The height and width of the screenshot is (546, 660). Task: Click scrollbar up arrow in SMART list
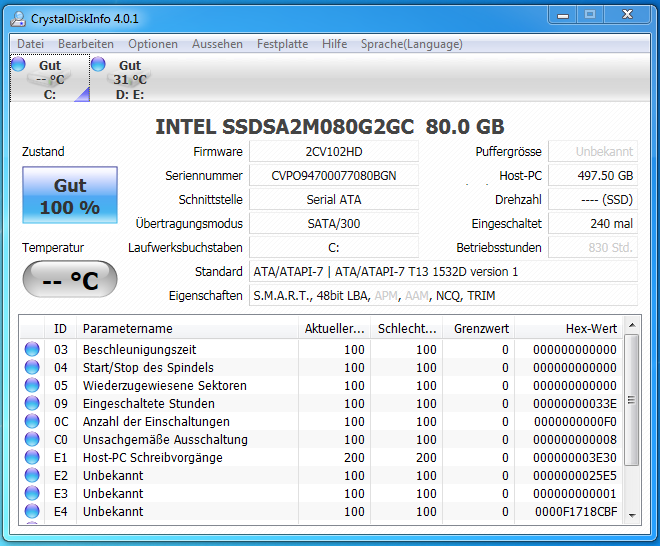click(632, 325)
